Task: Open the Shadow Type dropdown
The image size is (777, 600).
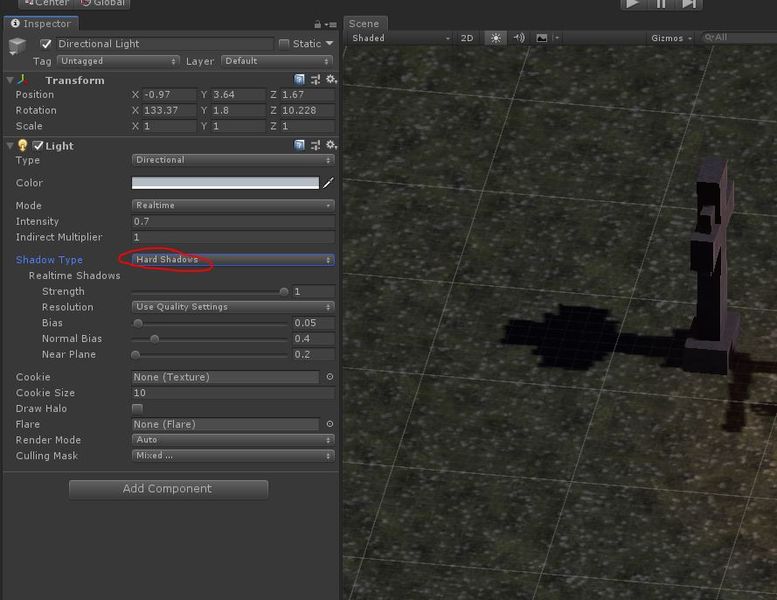Action: click(233, 260)
